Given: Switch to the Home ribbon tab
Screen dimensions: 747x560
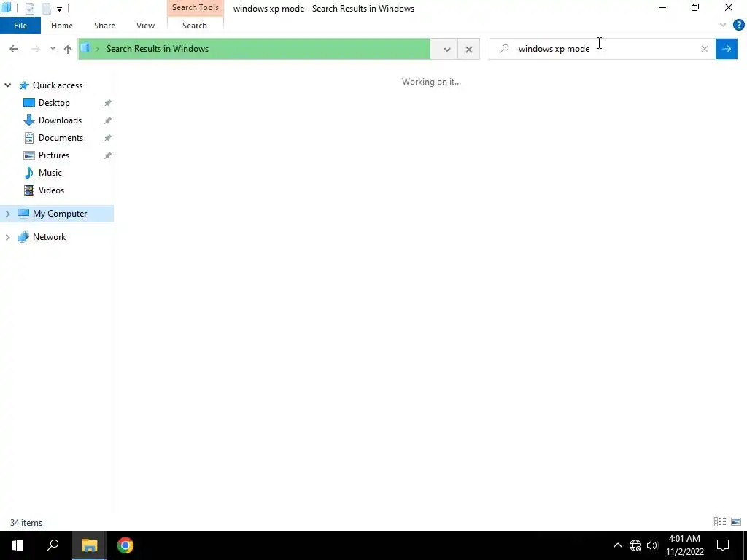Looking at the screenshot, I should pyautogui.click(x=62, y=26).
